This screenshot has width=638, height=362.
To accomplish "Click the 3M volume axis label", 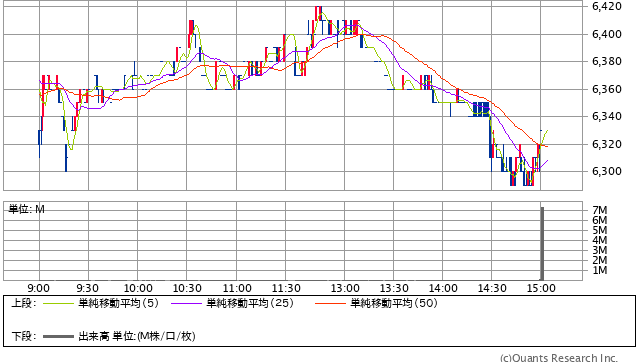I will (600, 250).
